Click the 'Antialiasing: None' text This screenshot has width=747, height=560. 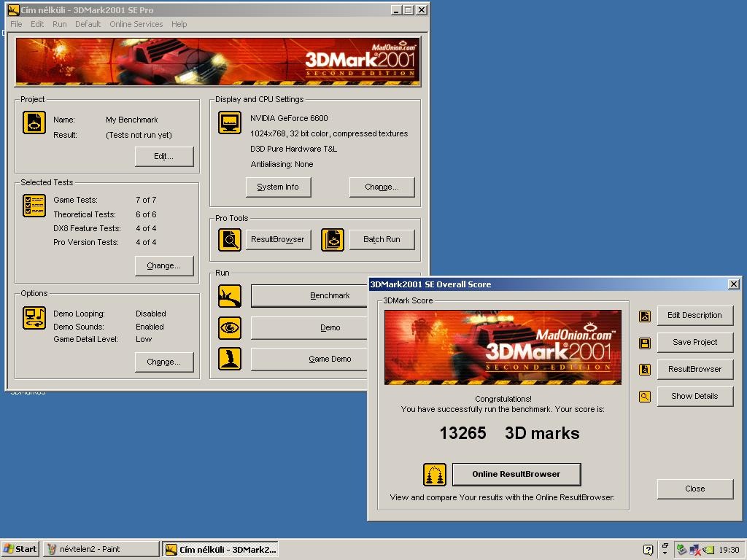[x=282, y=164]
